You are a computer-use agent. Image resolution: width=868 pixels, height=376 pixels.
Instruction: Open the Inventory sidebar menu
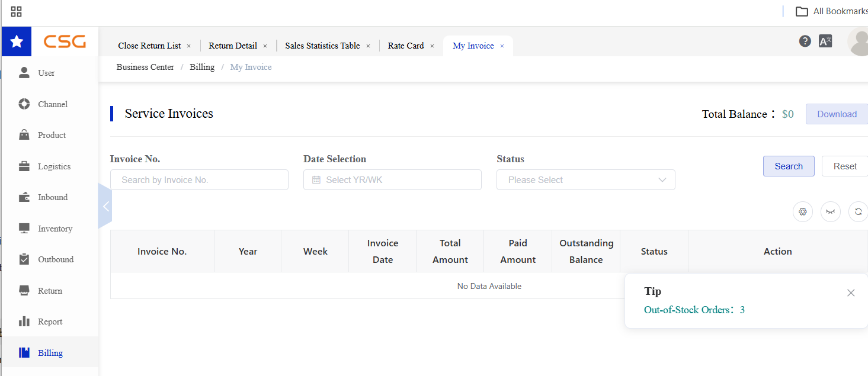(50, 229)
